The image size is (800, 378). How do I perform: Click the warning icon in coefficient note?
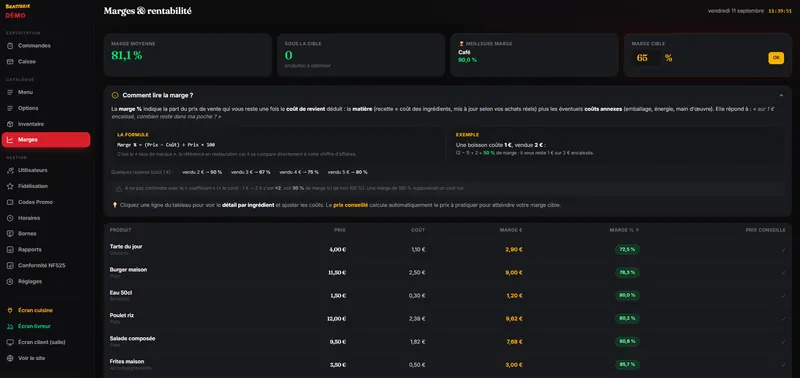pos(119,189)
